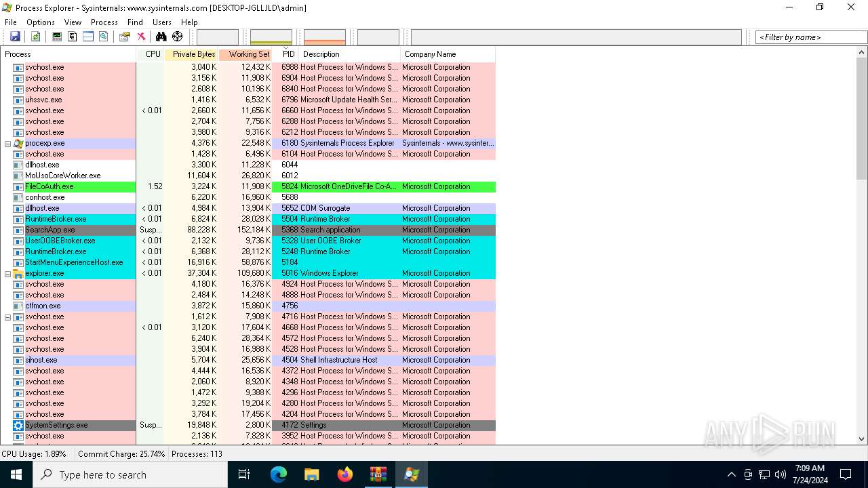Click the Process Explorer taskbar icon

click(412, 474)
